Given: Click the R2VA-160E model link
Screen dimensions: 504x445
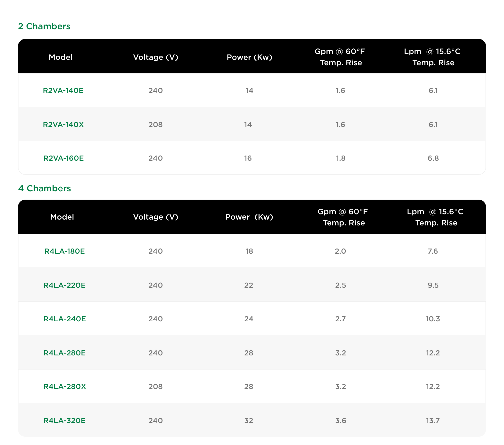Looking at the screenshot, I should pos(64,158).
